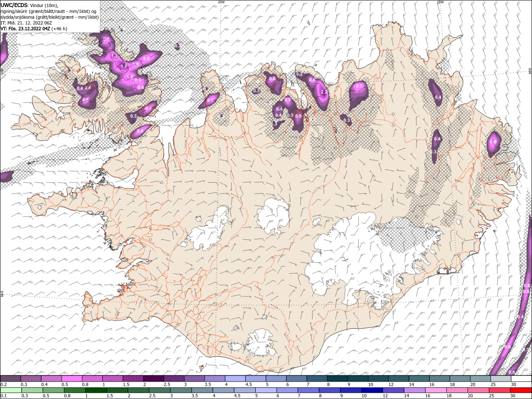This screenshot has height=399, width=532.
Task: Click the UWC/ECDS title text
Action: coord(14,5)
